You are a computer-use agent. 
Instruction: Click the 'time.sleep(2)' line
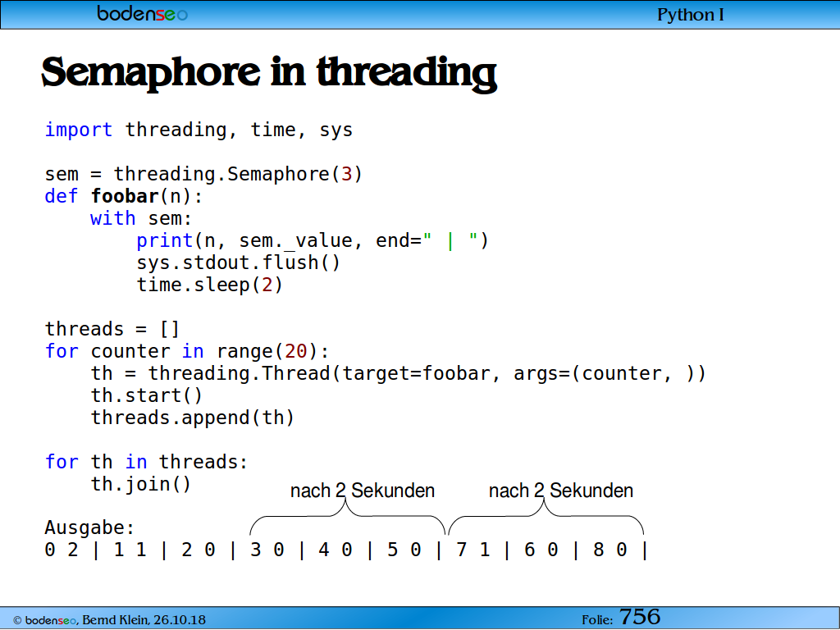coord(209,285)
